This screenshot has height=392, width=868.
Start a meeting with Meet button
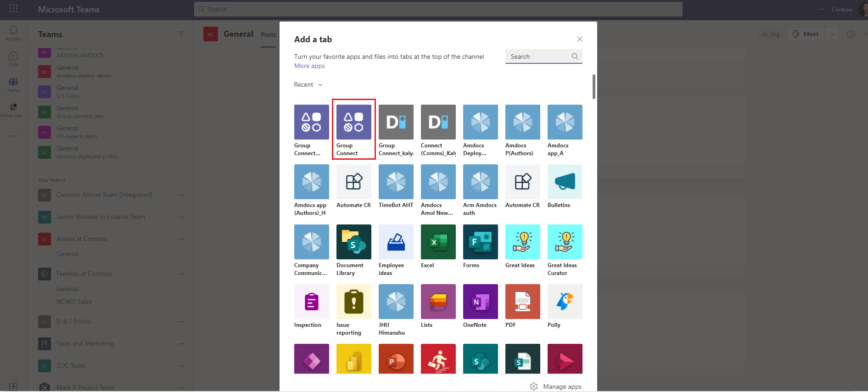tap(806, 34)
